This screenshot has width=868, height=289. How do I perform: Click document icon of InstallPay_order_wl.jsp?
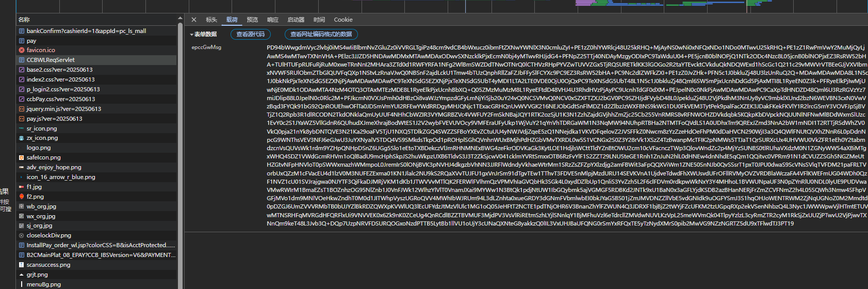22,245
